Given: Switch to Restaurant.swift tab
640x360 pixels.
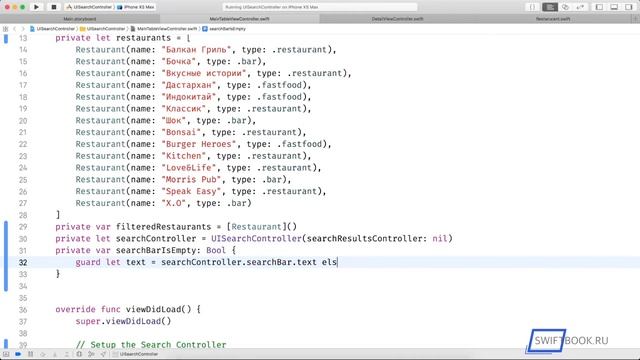Looking at the screenshot, I should pyautogui.click(x=553, y=19).
